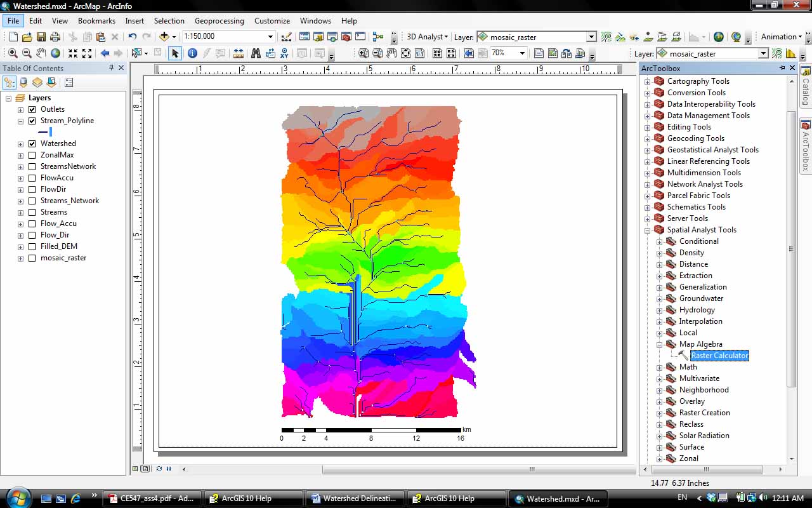Image resolution: width=812 pixels, height=508 pixels.
Task: Switch to List By Source view
Action: [23, 83]
